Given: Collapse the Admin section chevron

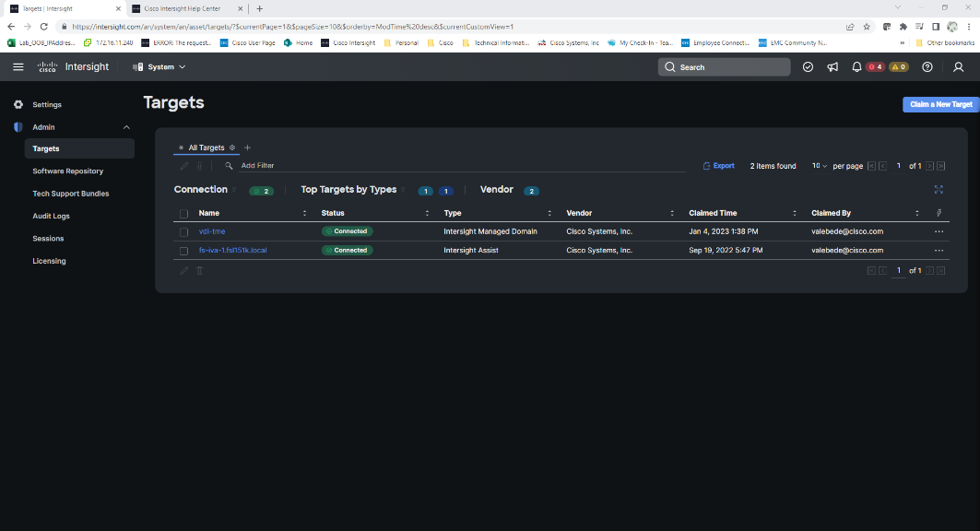Looking at the screenshot, I should tap(127, 127).
